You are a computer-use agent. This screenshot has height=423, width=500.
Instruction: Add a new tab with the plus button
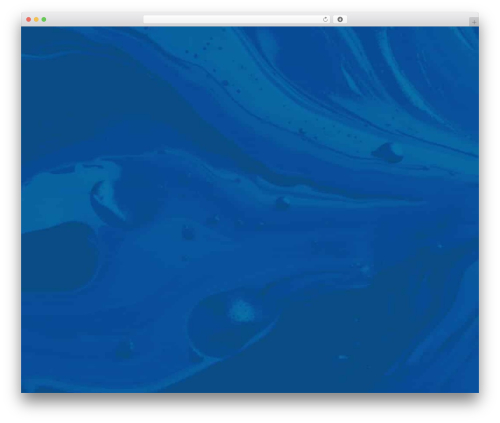pos(474,22)
